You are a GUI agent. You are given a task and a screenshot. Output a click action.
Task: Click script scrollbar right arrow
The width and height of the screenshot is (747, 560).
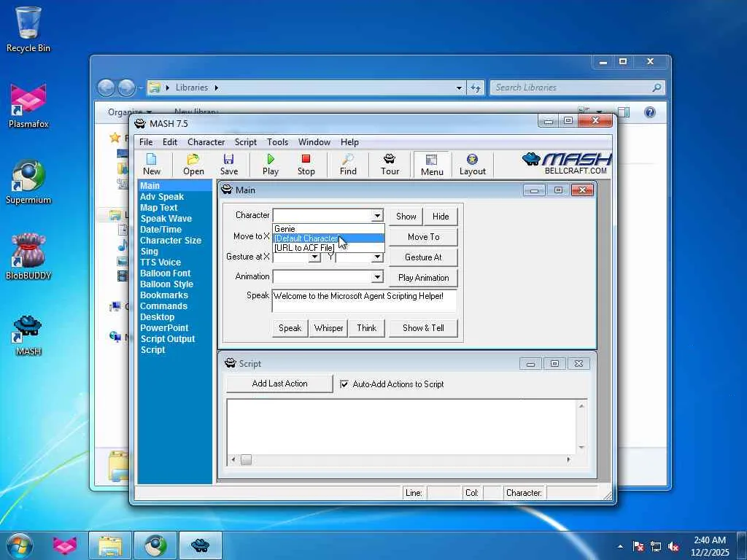point(568,459)
